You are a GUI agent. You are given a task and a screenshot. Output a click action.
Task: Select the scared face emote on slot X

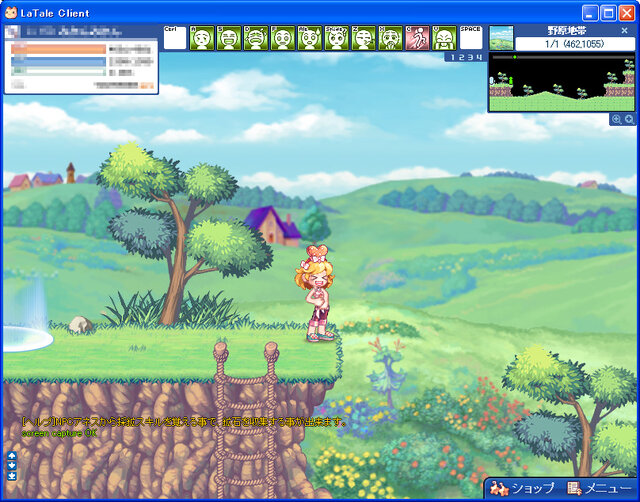coord(391,38)
